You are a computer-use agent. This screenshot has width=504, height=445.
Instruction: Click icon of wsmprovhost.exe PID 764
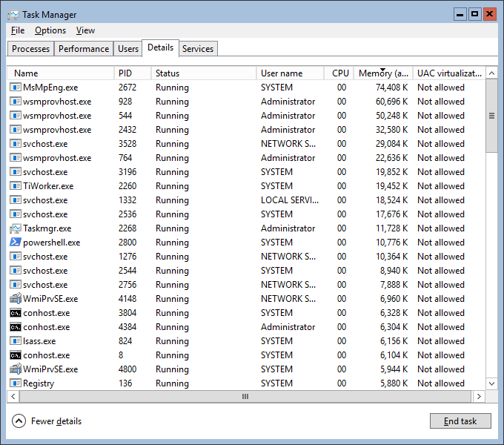[x=15, y=158]
